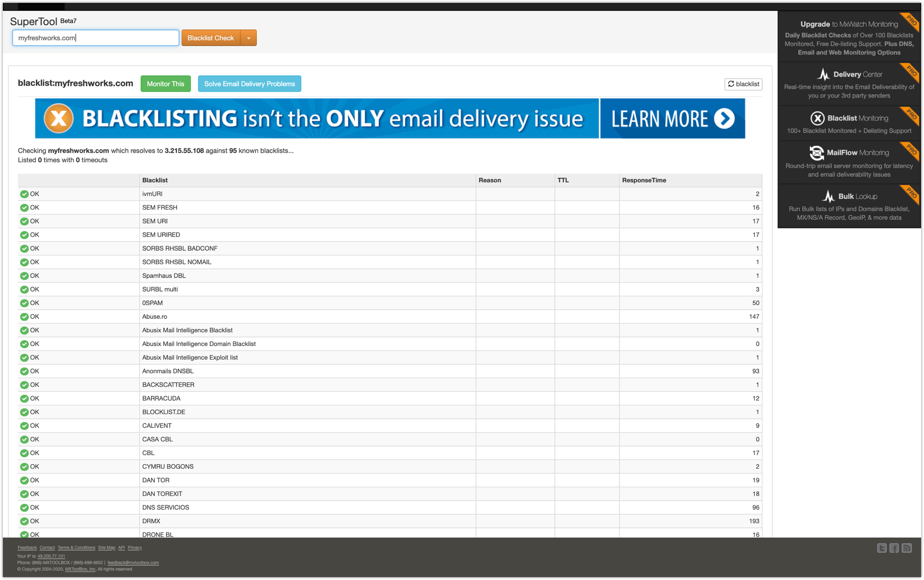Image resolution: width=924 pixels, height=580 pixels.
Task: Click the Blacklist Monitoring X icon
Action: (817, 118)
